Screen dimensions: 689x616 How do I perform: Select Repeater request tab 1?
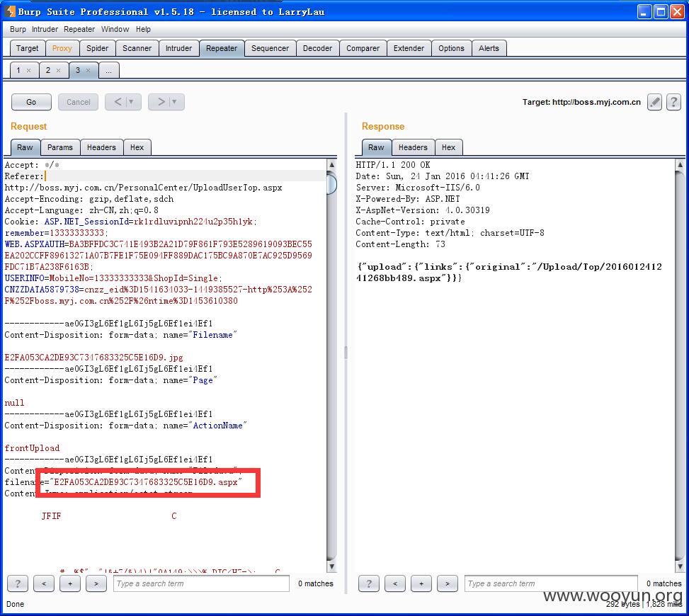[19, 70]
